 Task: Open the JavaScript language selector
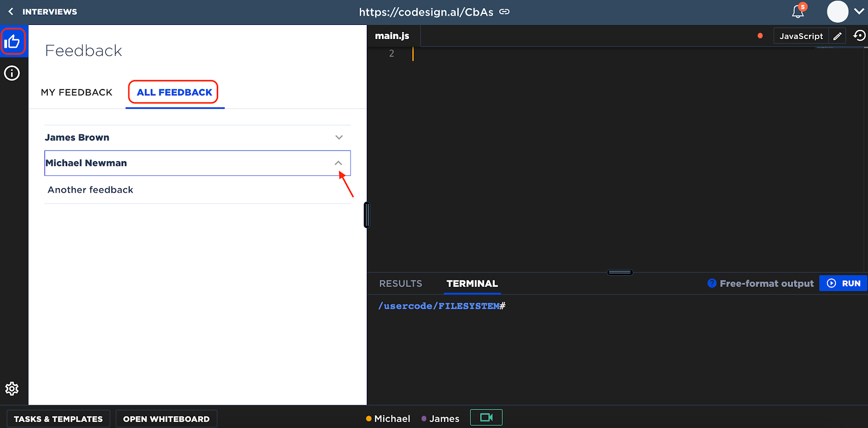(x=801, y=36)
